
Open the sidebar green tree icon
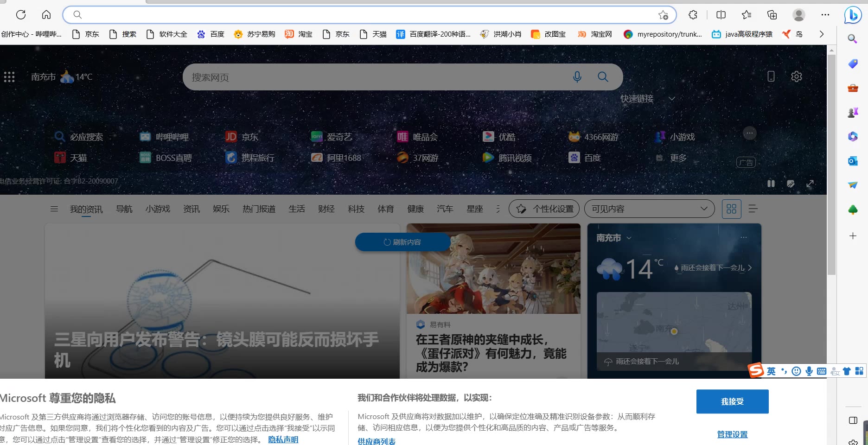click(x=853, y=210)
